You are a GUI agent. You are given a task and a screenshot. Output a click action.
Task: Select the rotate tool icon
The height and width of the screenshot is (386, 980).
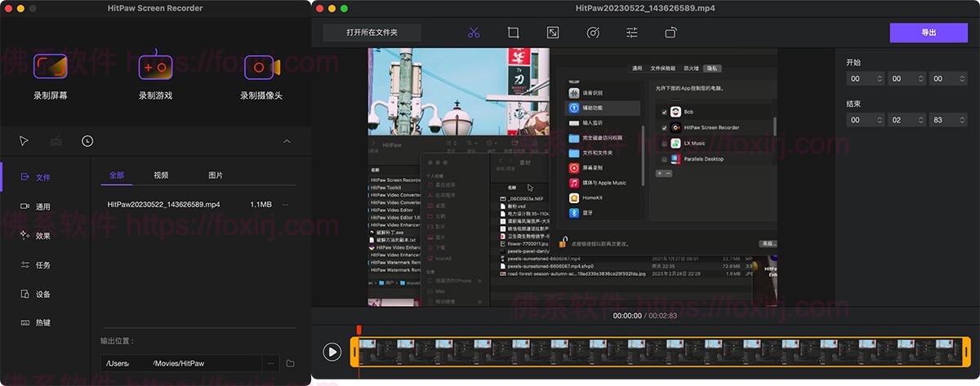[x=671, y=33]
